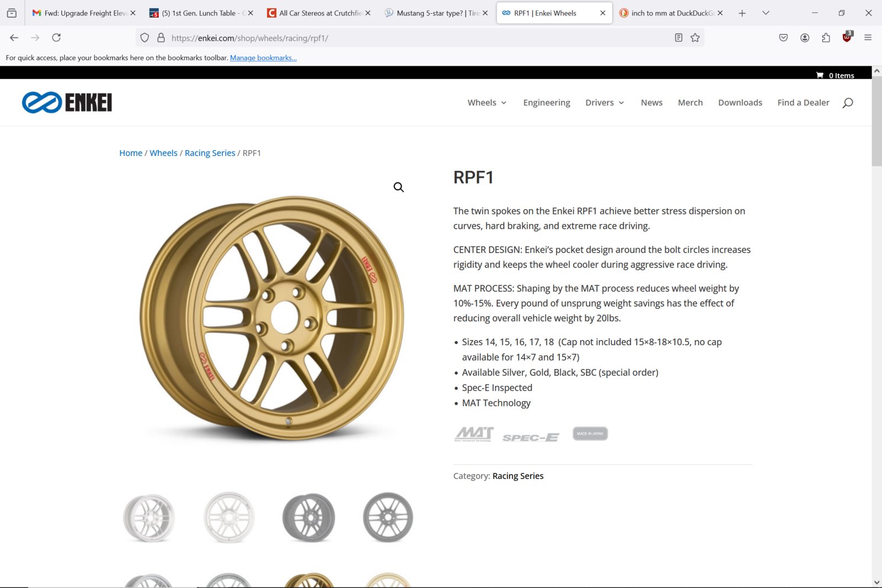Click the URL address bar
This screenshot has width=882, height=588.
click(419, 38)
